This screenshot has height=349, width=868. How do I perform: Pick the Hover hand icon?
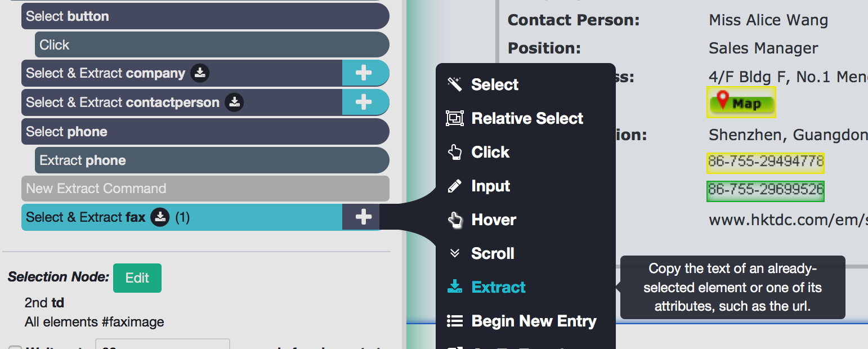[x=454, y=220]
